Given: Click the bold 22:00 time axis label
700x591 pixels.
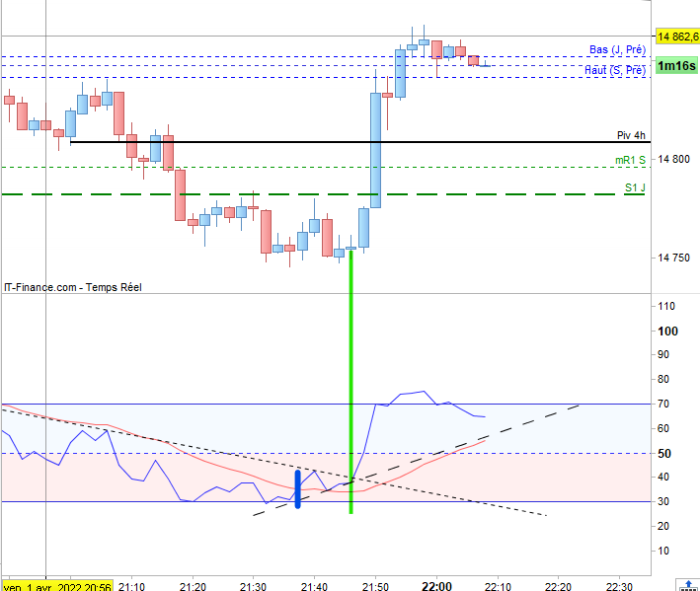Looking at the screenshot, I should [x=436, y=586].
